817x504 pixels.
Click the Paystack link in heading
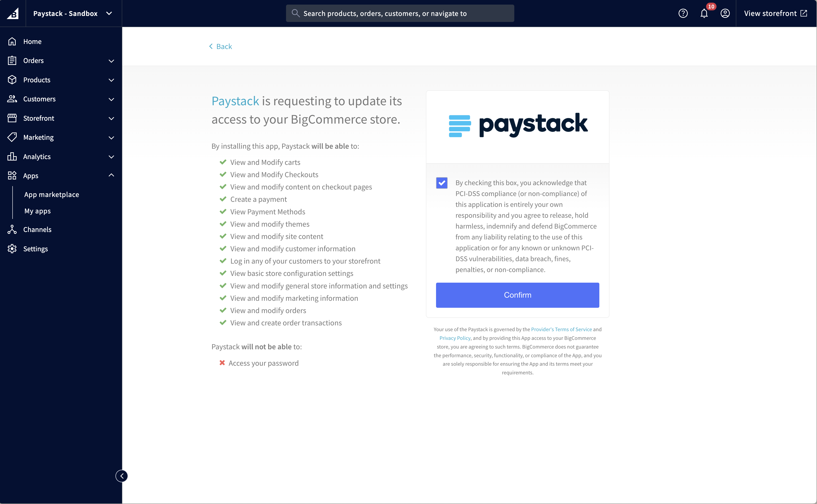[235, 101]
